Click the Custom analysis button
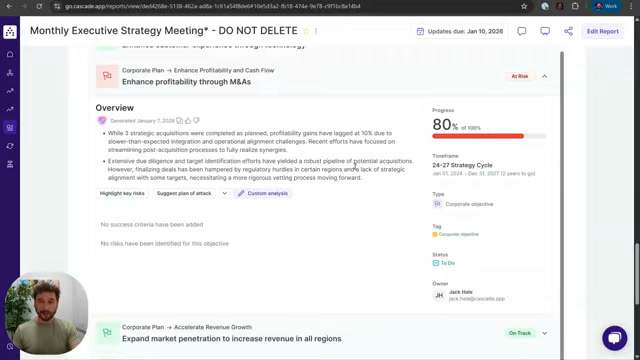This screenshot has width=640, height=360. (x=263, y=193)
